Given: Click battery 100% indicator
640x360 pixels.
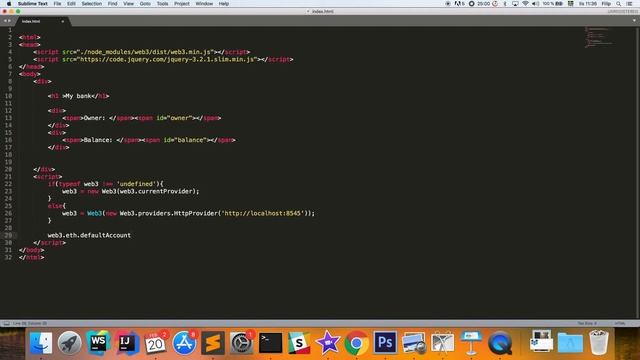Looking at the screenshot, I should 553,4.
